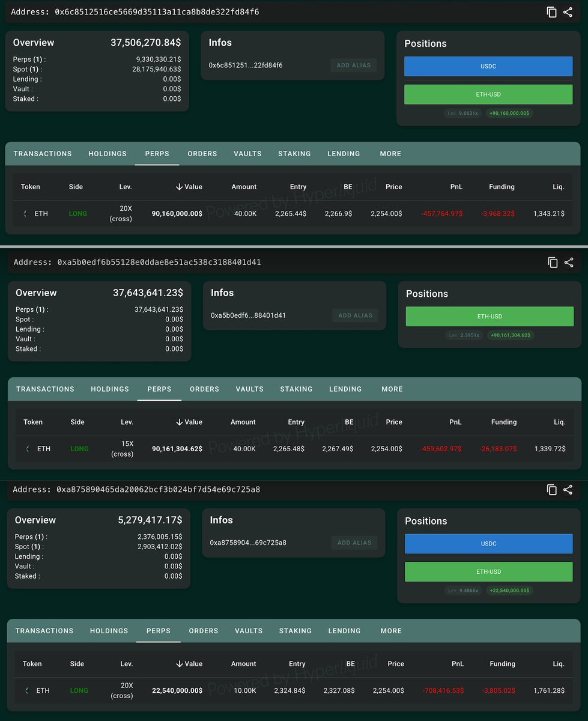Copy the address starting with 0xa875890465

[551, 490]
